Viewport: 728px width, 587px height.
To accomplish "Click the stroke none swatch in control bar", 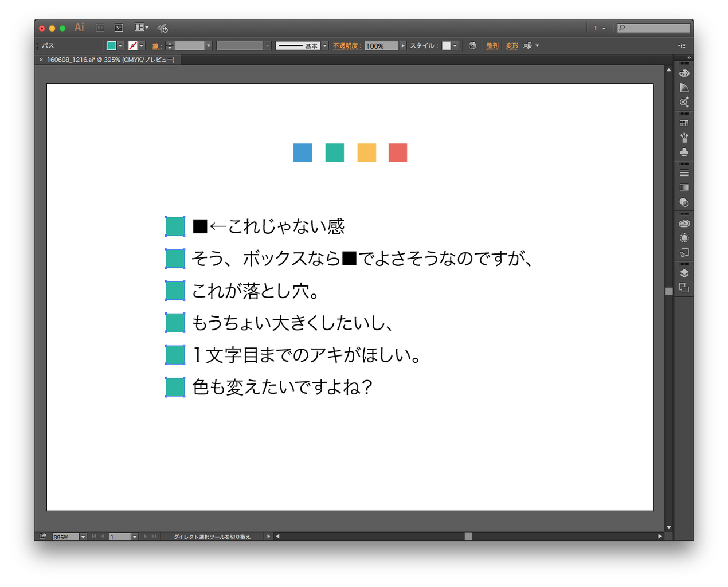I will click(x=133, y=46).
